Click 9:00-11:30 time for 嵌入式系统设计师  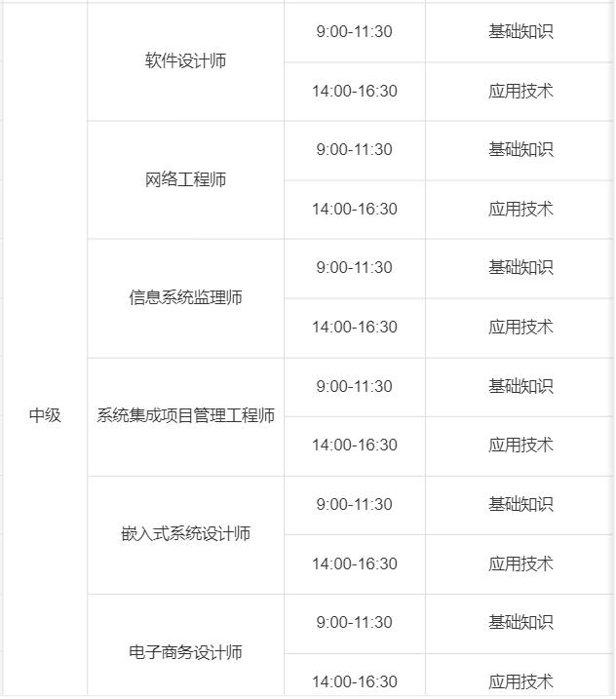pos(355,504)
